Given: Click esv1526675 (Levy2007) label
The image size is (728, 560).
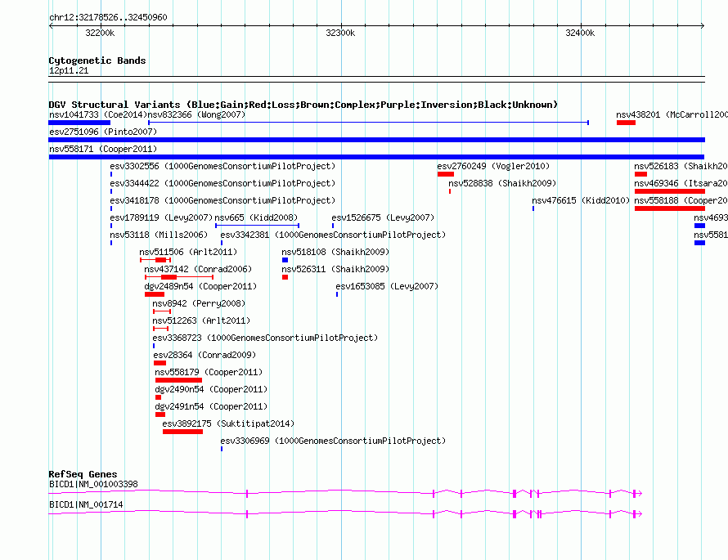Looking at the screenshot, I should [383, 217].
